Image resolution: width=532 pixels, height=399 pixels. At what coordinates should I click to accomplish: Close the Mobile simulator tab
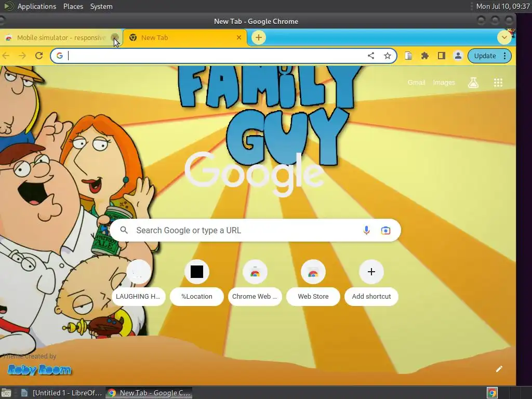(x=115, y=37)
